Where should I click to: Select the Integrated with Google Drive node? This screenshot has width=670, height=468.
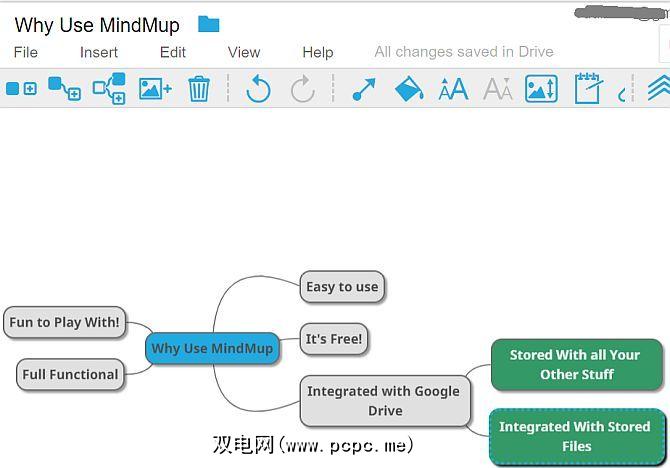(385, 401)
